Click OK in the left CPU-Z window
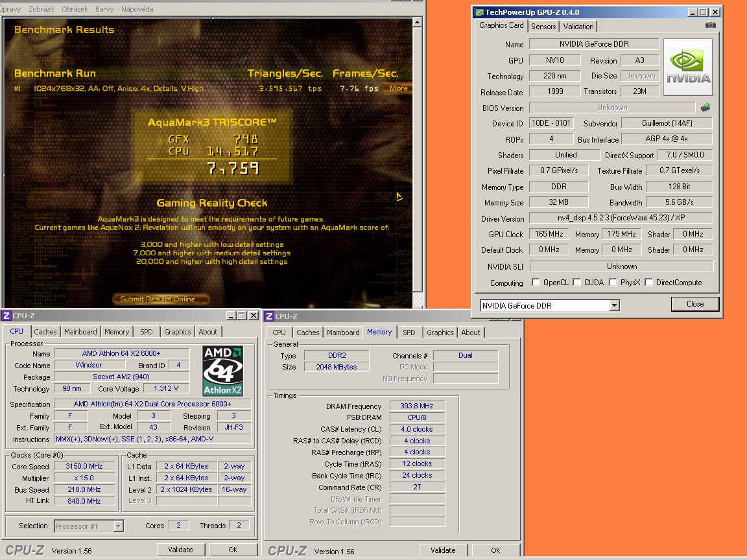This screenshot has width=747, height=560. 233,550
